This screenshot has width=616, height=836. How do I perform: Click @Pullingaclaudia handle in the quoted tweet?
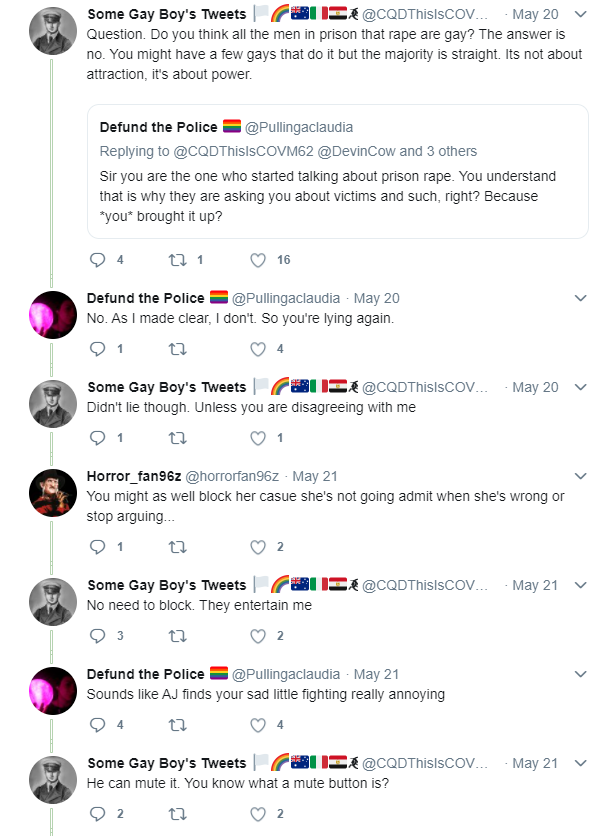[x=299, y=127]
